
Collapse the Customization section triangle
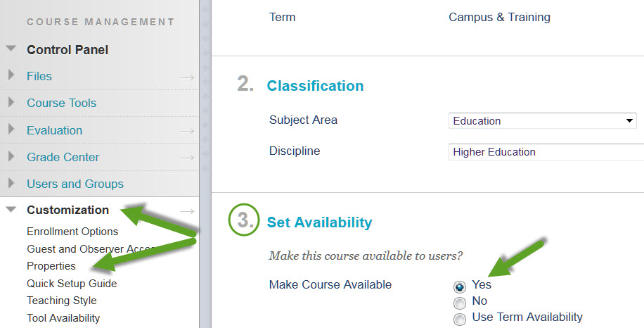click(x=11, y=210)
